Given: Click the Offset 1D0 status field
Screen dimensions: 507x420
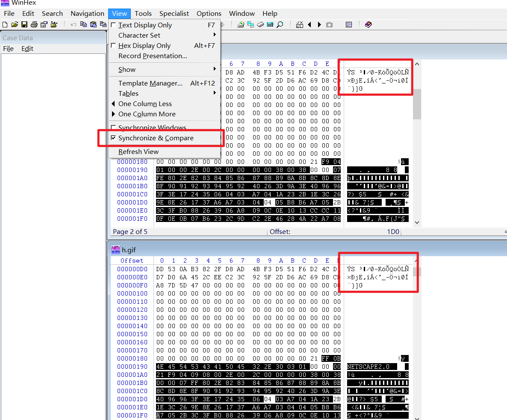Looking at the screenshot, I should [335, 232].
